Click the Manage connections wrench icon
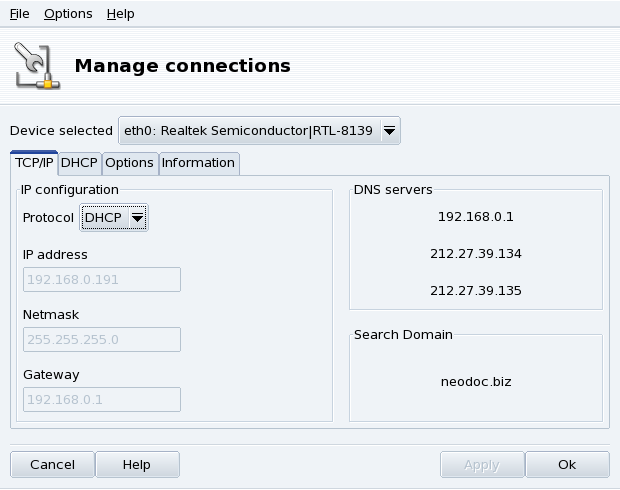 pyautogui.click(x=37, y=67)
